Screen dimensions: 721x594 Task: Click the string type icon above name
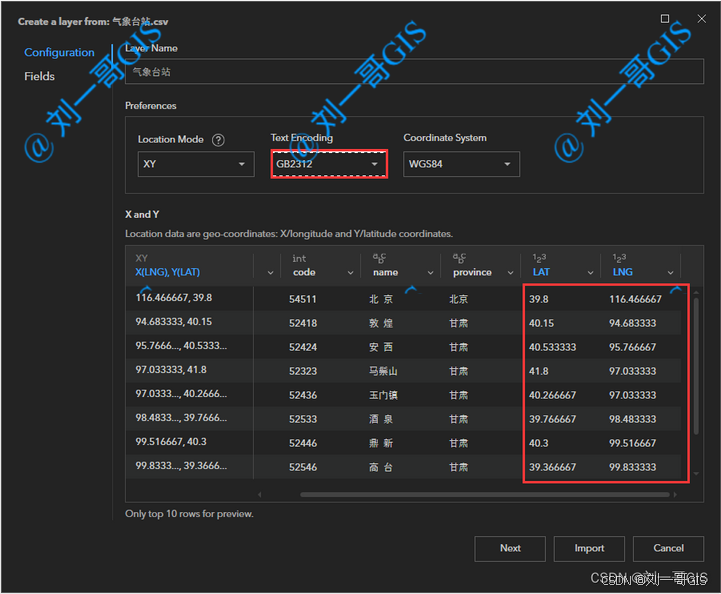379,258
